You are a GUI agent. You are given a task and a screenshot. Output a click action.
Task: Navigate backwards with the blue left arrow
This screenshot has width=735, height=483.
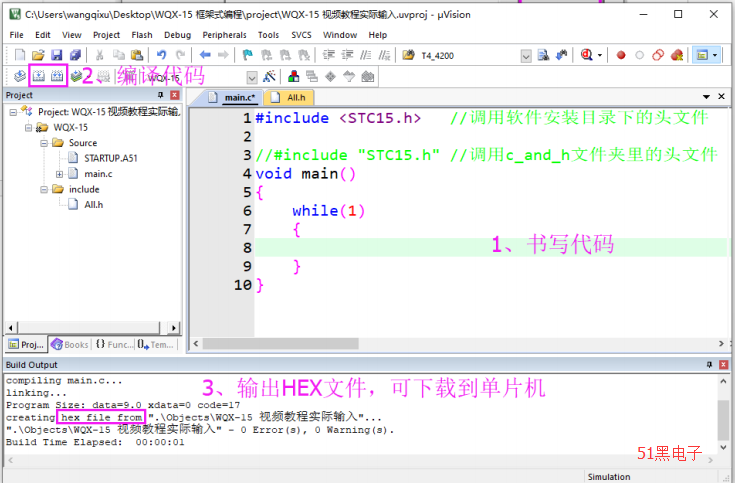point(205,55)
